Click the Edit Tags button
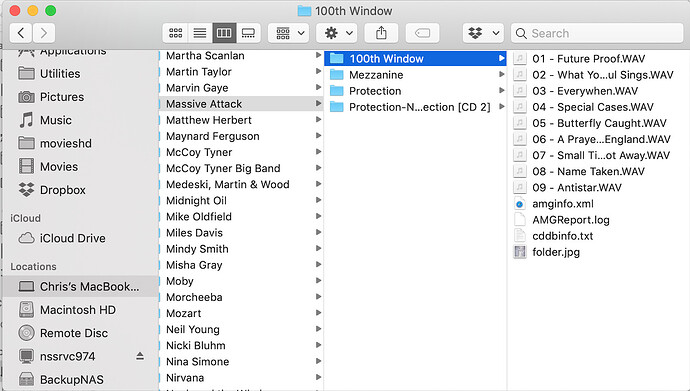 (x=422, y=33)
